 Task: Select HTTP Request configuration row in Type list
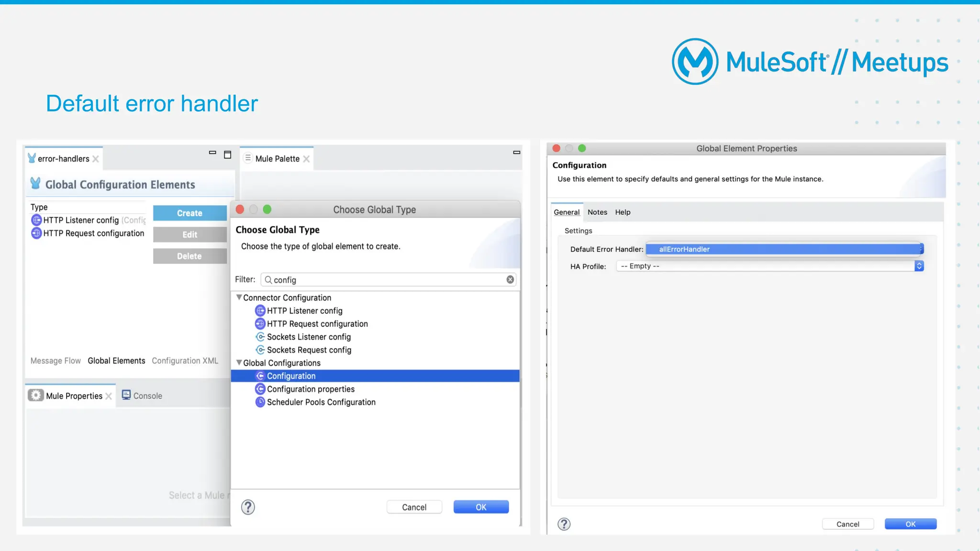point(88,233)
